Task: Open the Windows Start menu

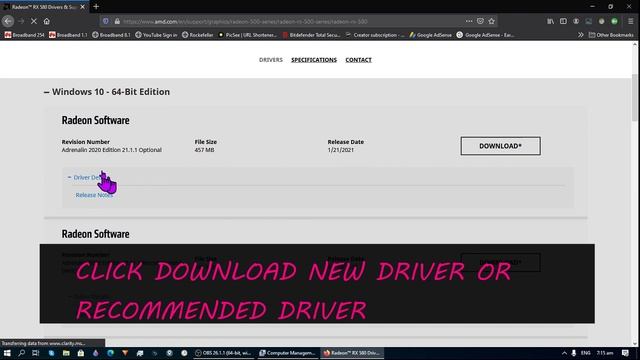Action: pos(7,353)
